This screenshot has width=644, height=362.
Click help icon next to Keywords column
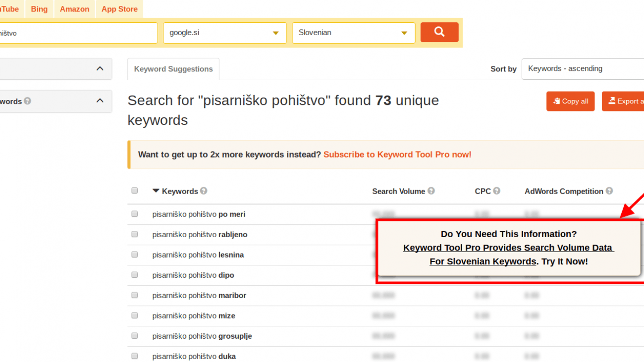coord(204,191)
